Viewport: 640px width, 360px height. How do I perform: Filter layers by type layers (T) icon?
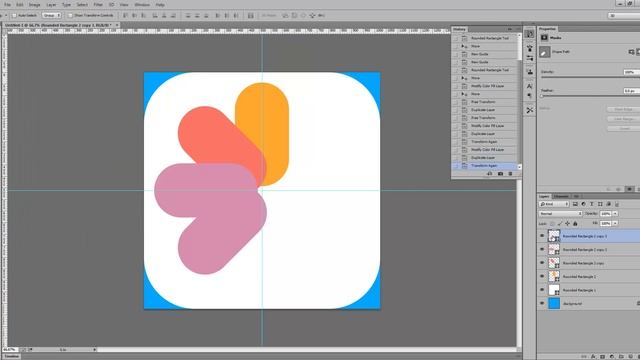pyautogui.click(x=591, y=204)
